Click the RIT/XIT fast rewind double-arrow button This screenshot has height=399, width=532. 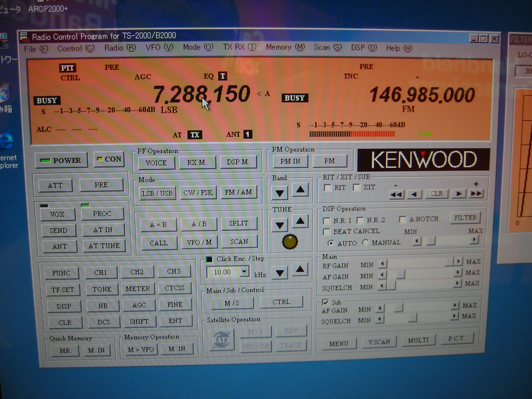(x=396, y=194)
